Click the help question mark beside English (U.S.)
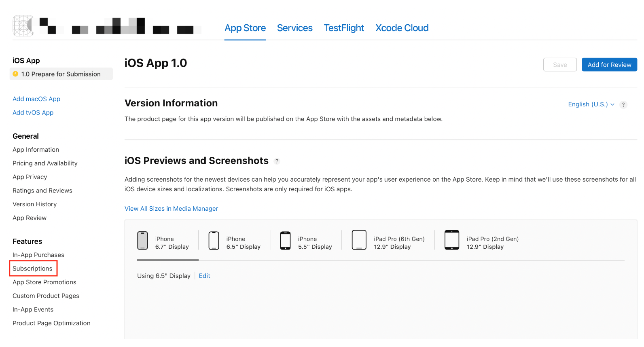This screenshot has width=644, height=347. [623, 105]
